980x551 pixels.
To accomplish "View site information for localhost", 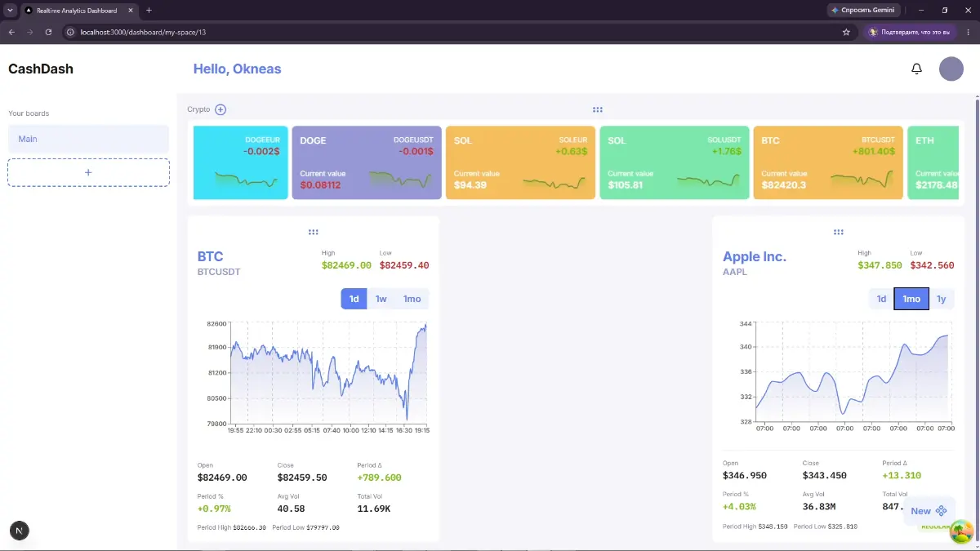I will coord(70,32).
